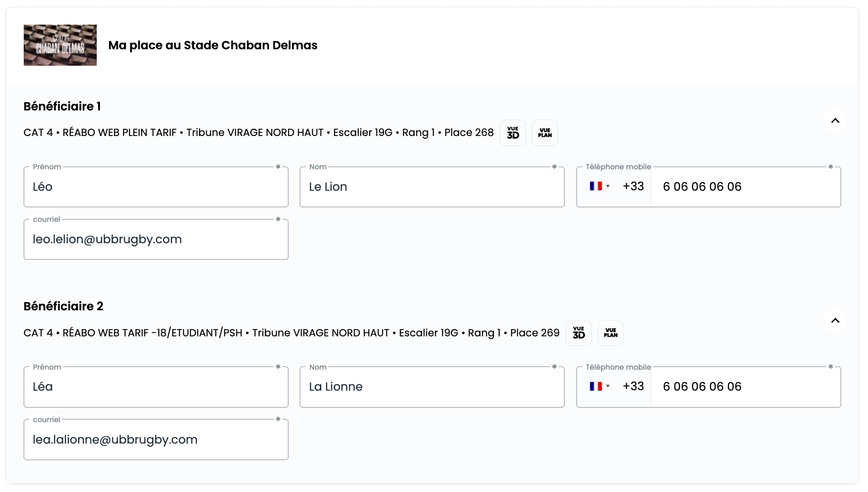Screen dimensions: 868x492
Task: Focus the Nom field containing Le Lion
Action: pos(432,187)
